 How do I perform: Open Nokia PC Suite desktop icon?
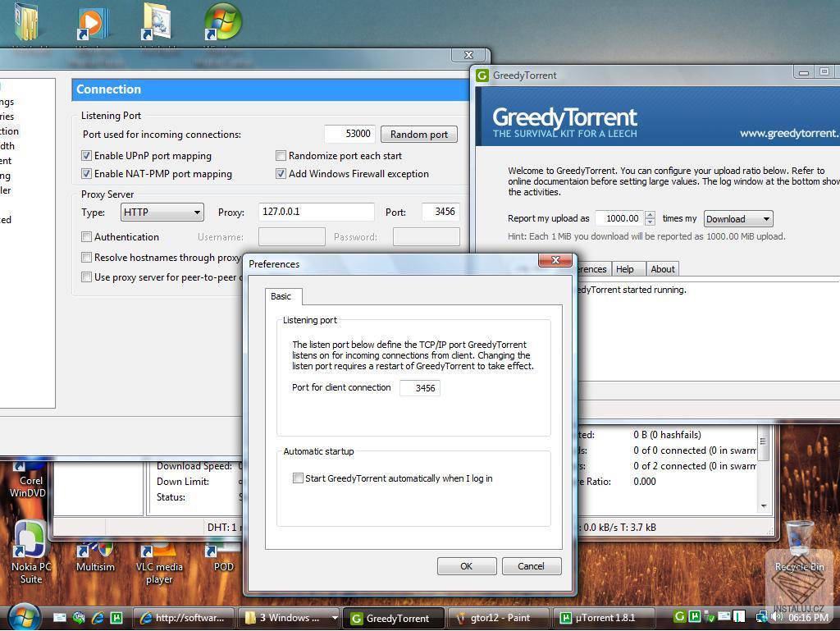[x=30, y=551]
